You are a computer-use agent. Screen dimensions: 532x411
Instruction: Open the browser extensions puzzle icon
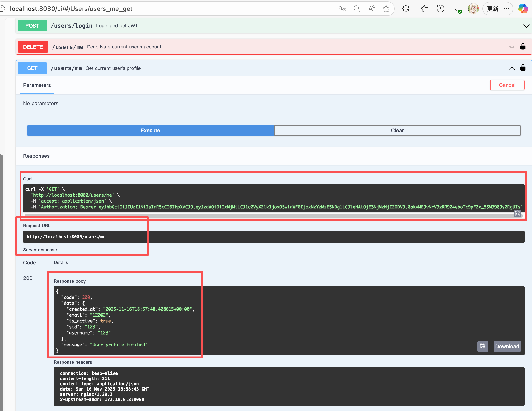406,9
